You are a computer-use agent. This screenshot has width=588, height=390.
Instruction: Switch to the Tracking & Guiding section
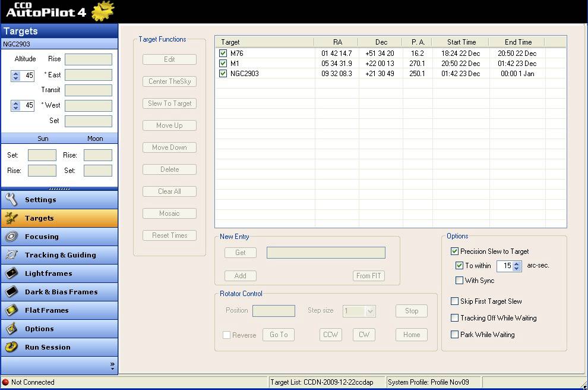[11, 255]
